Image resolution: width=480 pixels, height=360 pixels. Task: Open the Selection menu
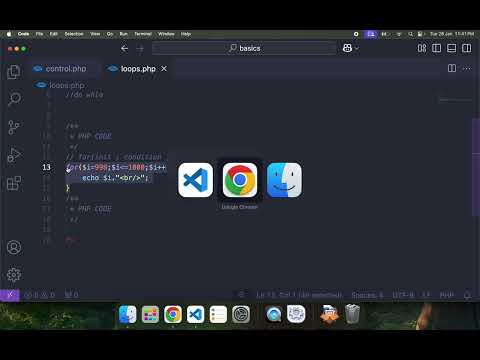coord(74,34)
